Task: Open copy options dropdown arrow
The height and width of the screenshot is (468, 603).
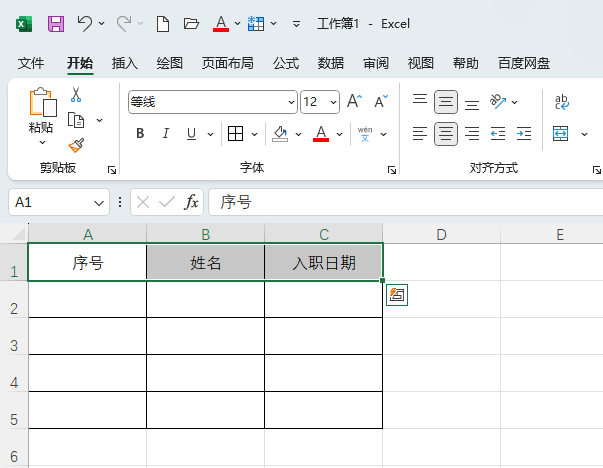Action: 100,120
